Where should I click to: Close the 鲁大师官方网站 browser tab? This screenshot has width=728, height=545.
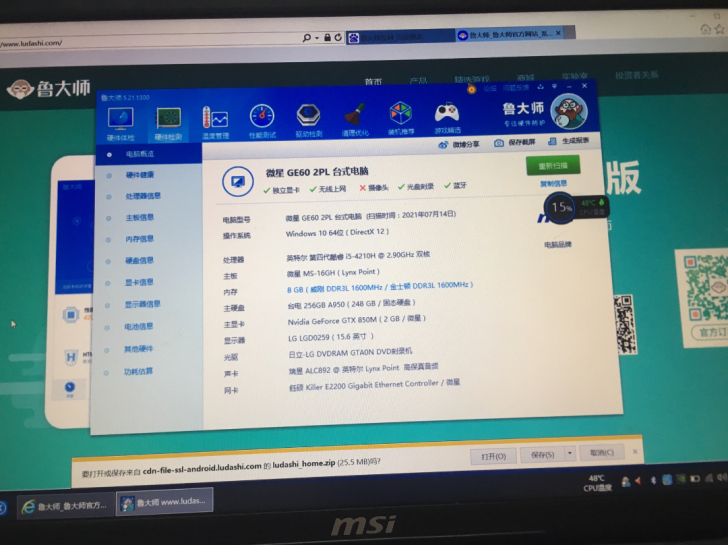coord(558,33)
